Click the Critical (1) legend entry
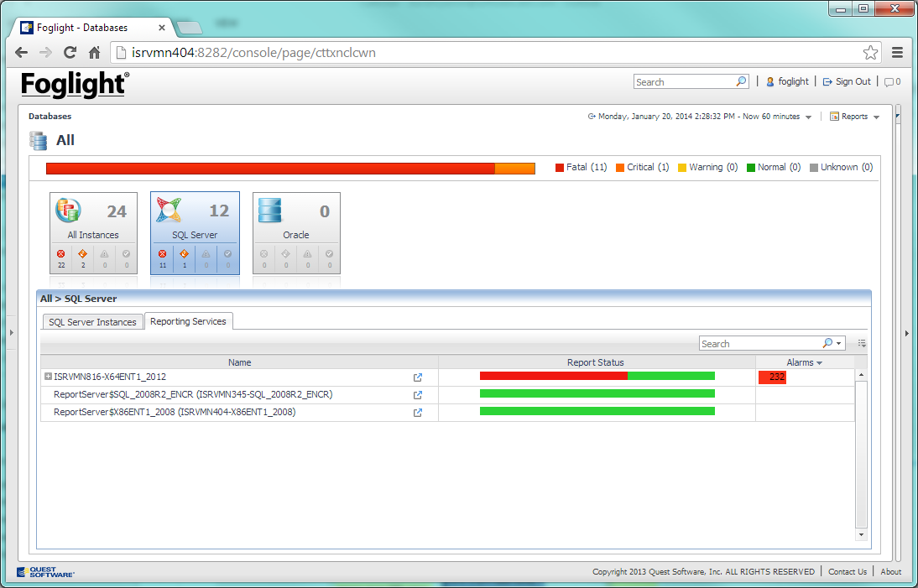Screen dimensions: 918x588 click(642, 167)
